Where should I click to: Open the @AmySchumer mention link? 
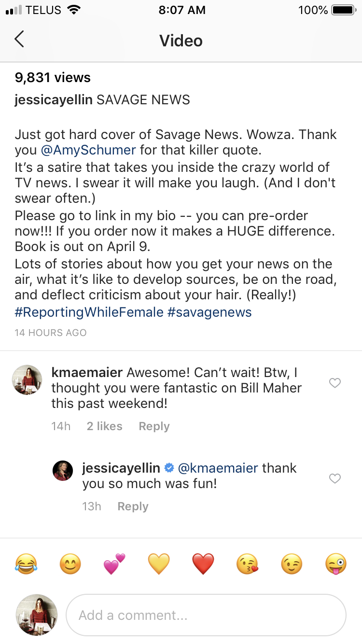tap(88, 150)
